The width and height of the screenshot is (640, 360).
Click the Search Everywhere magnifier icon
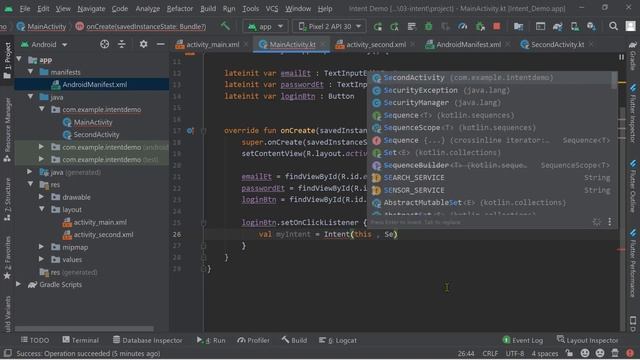click(x=613, y=27)
